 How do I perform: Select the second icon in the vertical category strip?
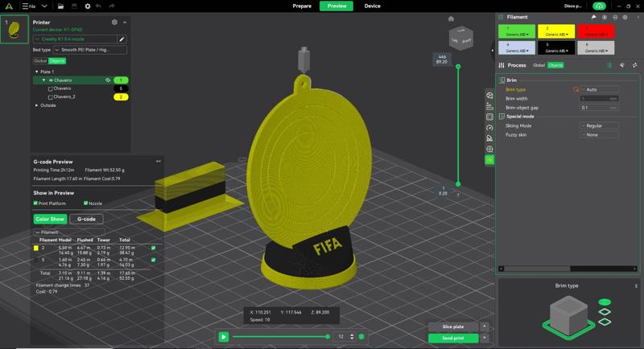[489, 106]
